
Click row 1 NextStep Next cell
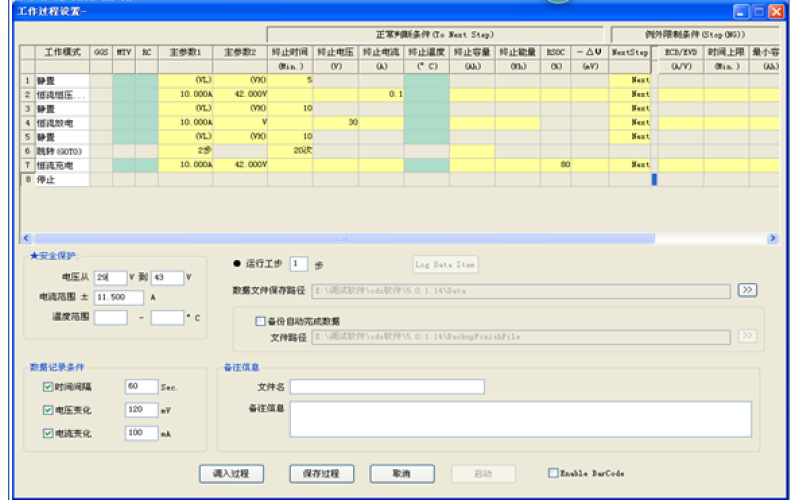(x=630, y=80)
